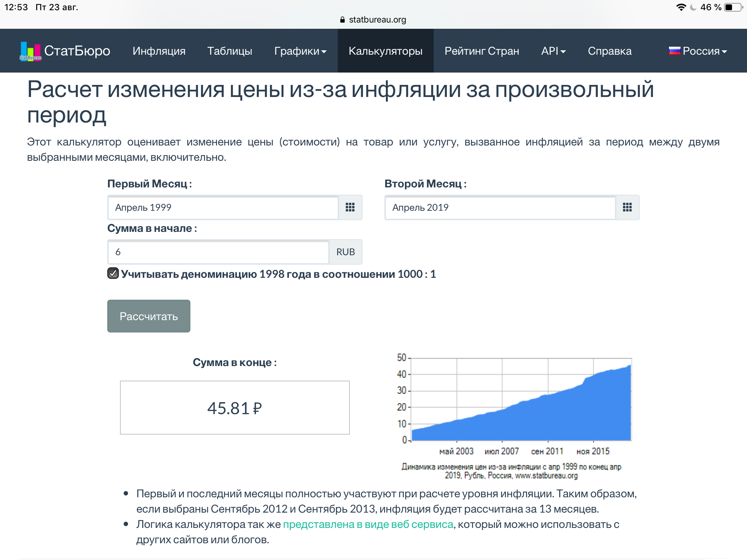The image size is (747, 560).
Task: Click the 45.81 ₽ result box
Action: coord(235,408)
